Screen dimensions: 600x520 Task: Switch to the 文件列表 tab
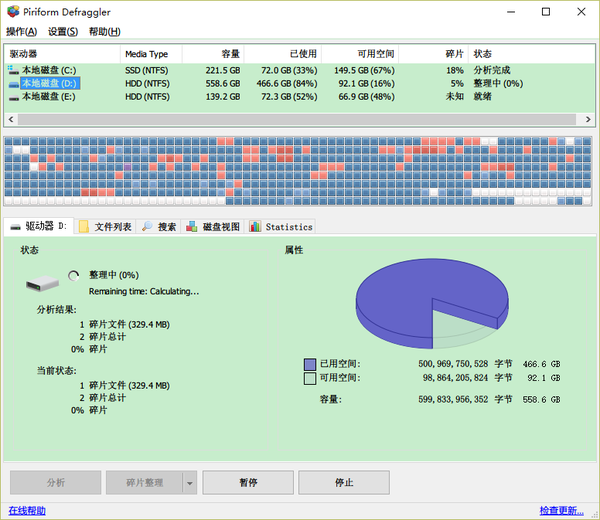(x=105, y=227)
